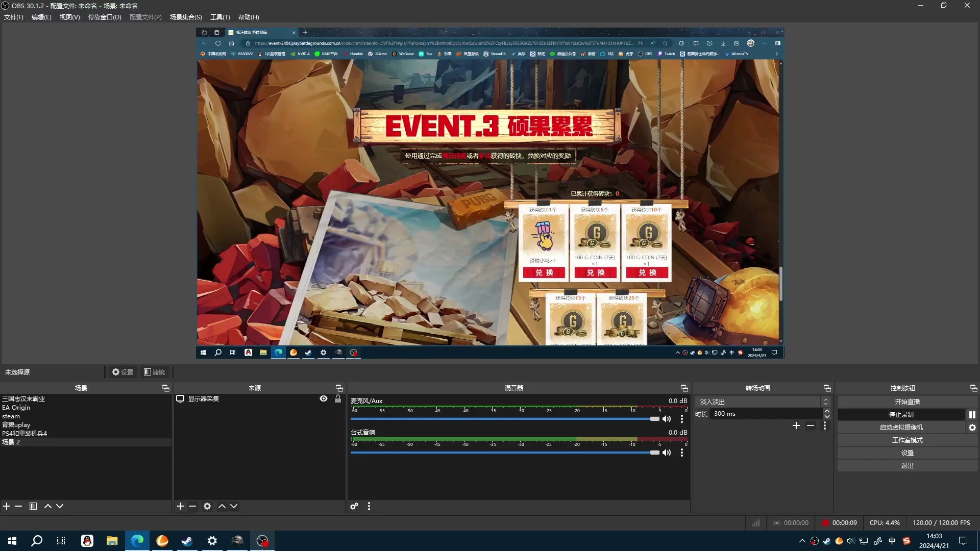Move scene up arrow
The width and height of the screenshot is (980, 551).
click(x=48, y=506)
